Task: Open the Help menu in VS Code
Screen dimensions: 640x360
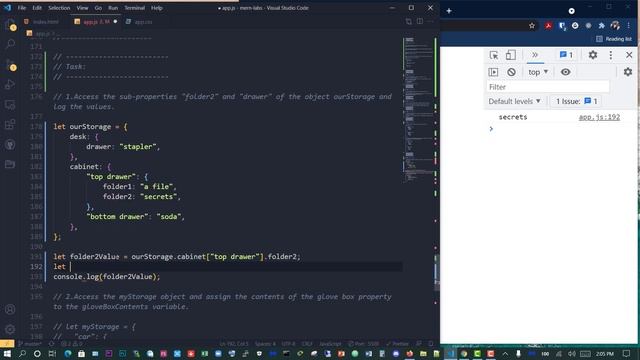Action: click(157, 8)
